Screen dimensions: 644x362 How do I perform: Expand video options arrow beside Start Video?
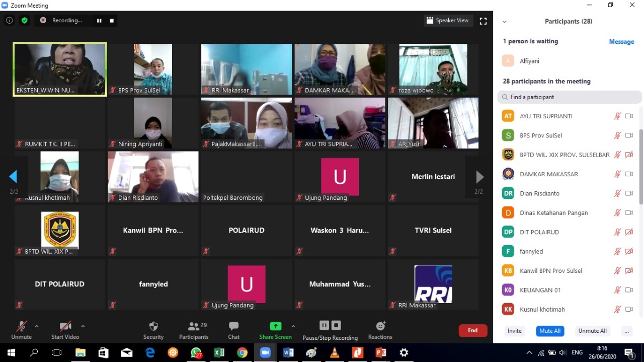coord(83,326)
